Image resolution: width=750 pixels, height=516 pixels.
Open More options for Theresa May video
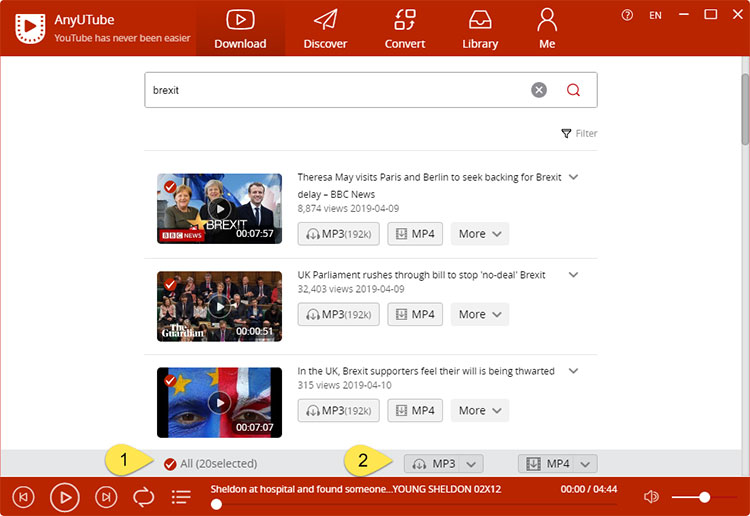pyautogui.click(x=480, y=234)
